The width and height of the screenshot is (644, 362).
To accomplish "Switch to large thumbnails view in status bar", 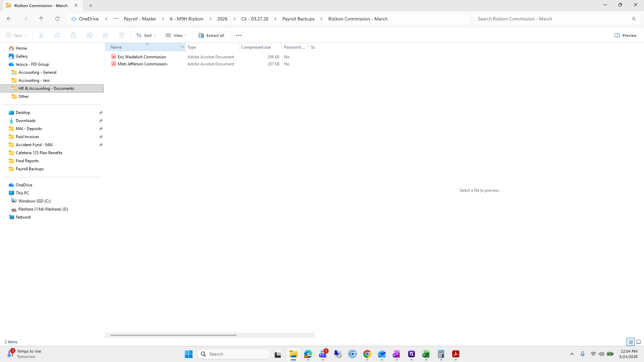I will click(x=639, y=342).
